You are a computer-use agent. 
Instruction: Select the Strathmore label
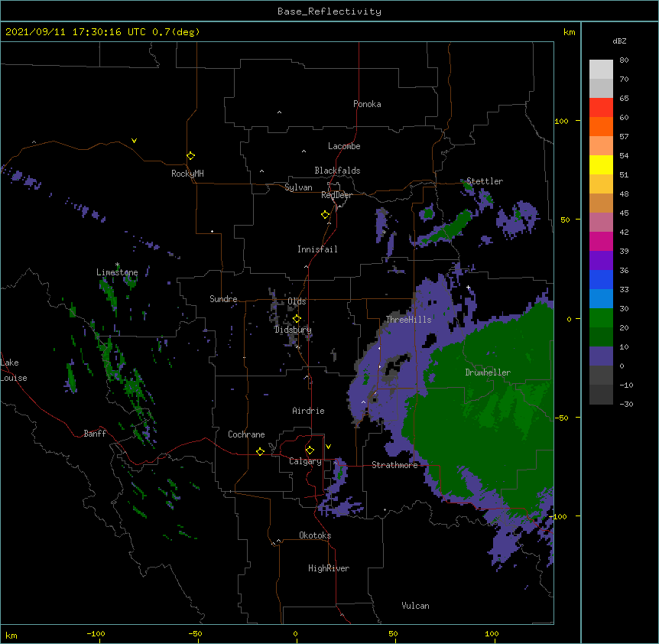[394, 465]
